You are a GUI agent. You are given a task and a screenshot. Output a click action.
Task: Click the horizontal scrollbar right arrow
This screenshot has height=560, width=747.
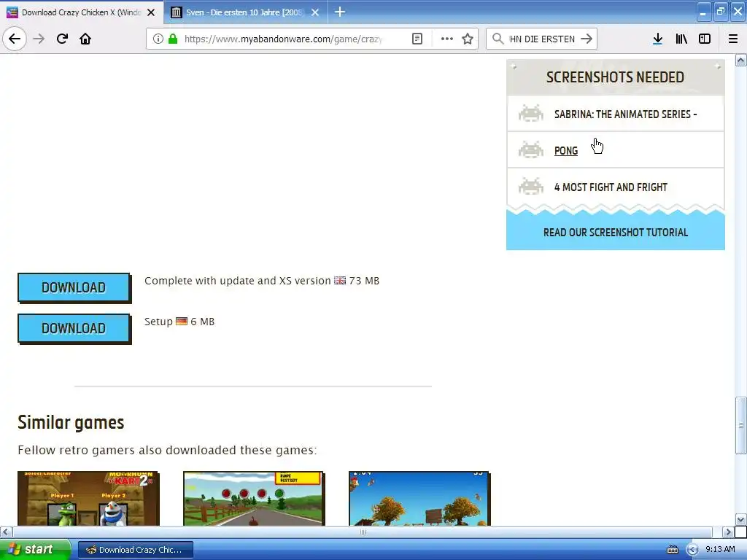click(x=728, y=532)
